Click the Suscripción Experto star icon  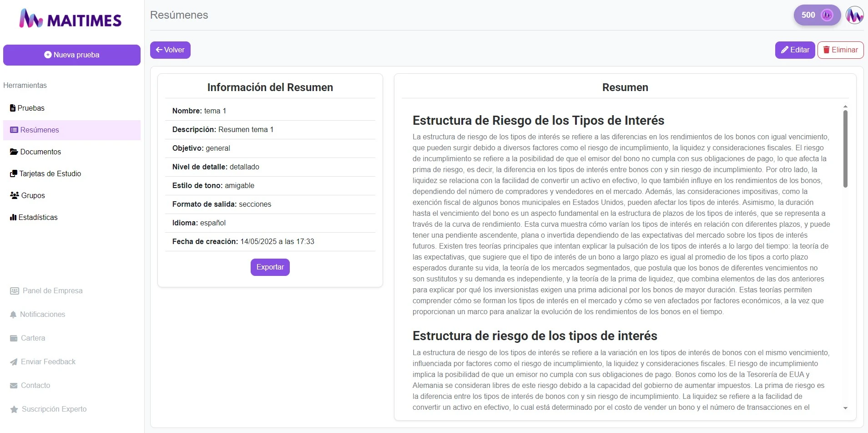[x=13, y=409]
